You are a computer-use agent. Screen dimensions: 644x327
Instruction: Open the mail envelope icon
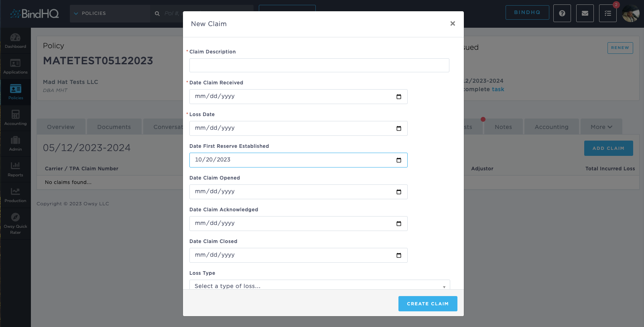click(585, 13)
